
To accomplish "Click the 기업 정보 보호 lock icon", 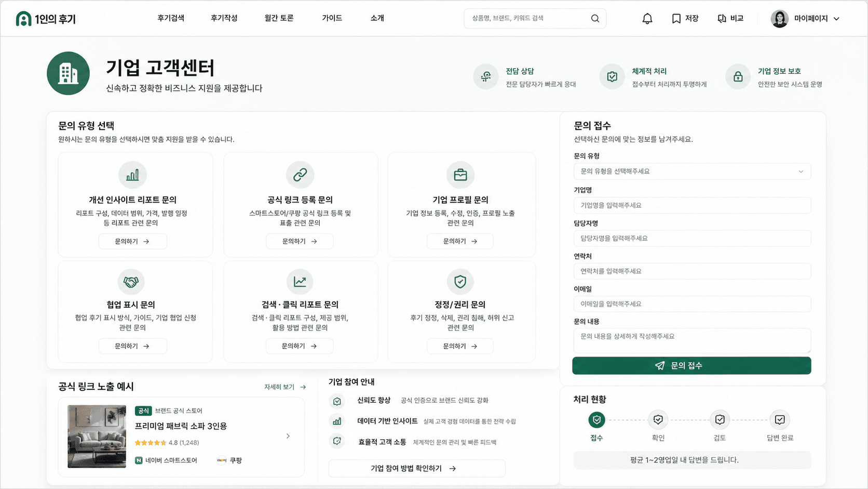I will point(738,77).
